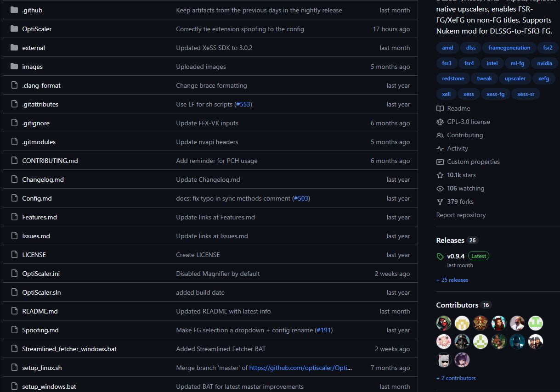Viewport: 560px width, 392px height.
Task: Open the '+ 25 releases' link
Action: (x=453, y=280)
